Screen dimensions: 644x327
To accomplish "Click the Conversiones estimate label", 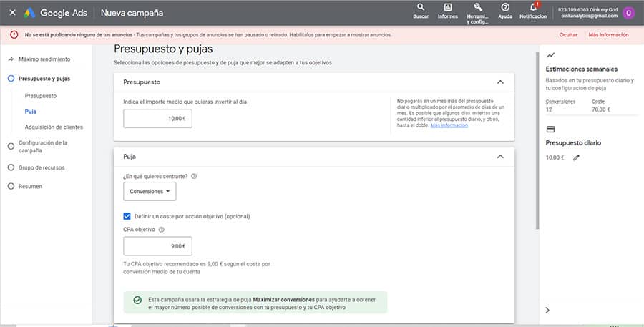I will [560, 102].
